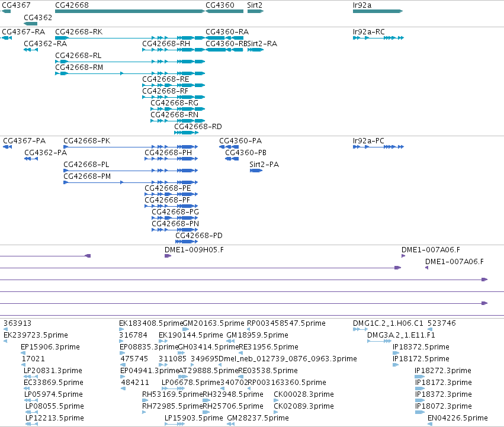504x427 pixels.
Task: Select the CG42668-PH protein label
Action: (x=168, y=153)
